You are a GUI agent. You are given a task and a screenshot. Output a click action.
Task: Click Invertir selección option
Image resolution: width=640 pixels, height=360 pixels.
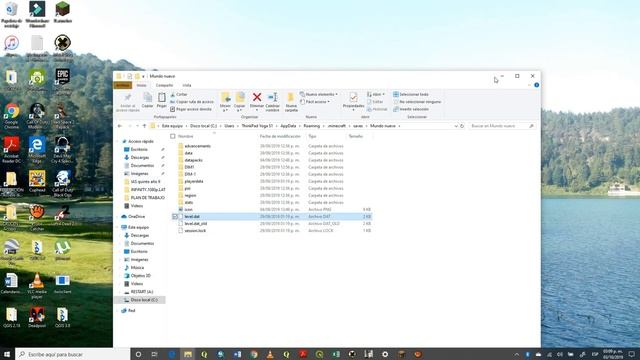pyautogui.click(x=411, y=109)
